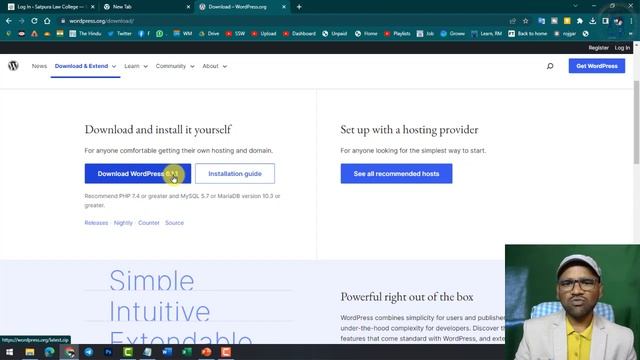Open the Counter link
The width and height of the screenshot is (640, 360).
coord(149,223)
